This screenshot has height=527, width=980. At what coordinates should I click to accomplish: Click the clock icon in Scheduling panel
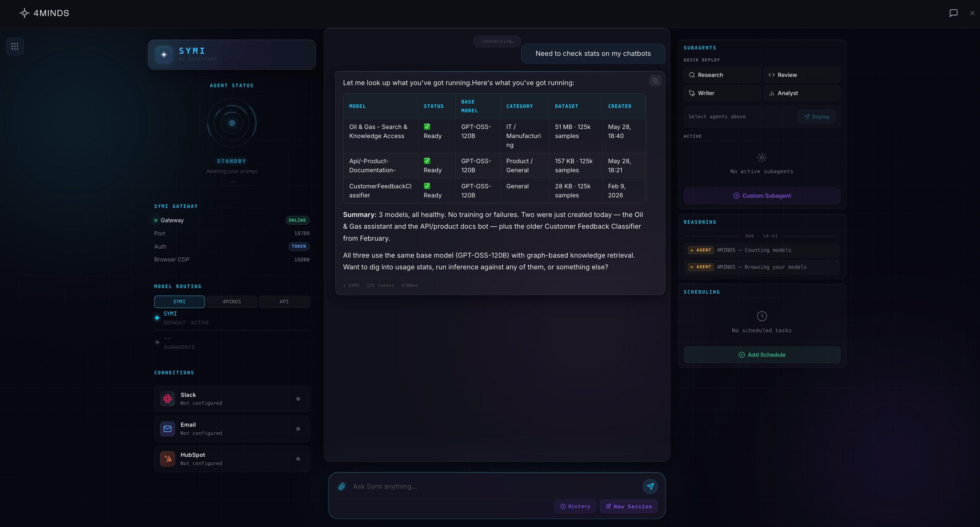pyautogui.click(x=762, y=316)
